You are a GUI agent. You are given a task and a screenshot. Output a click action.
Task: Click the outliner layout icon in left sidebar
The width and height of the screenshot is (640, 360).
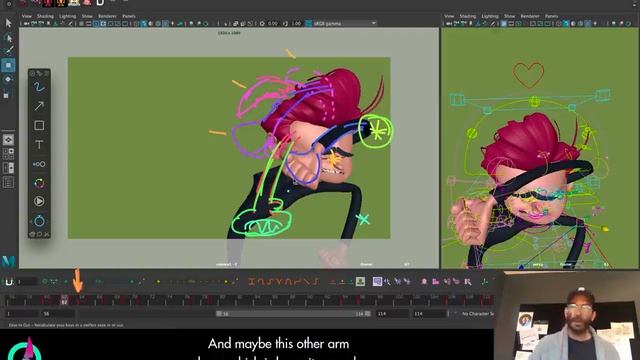[8, 182]
